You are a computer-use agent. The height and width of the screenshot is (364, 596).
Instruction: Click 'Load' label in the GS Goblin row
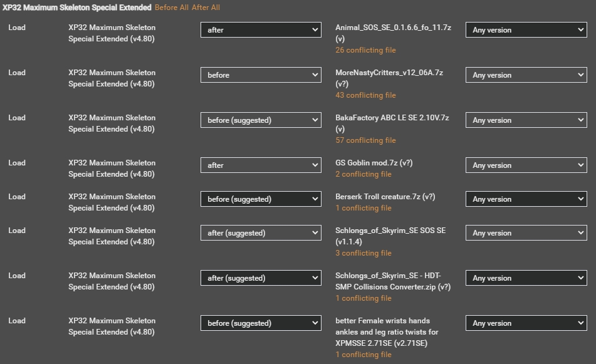[17, 163]
